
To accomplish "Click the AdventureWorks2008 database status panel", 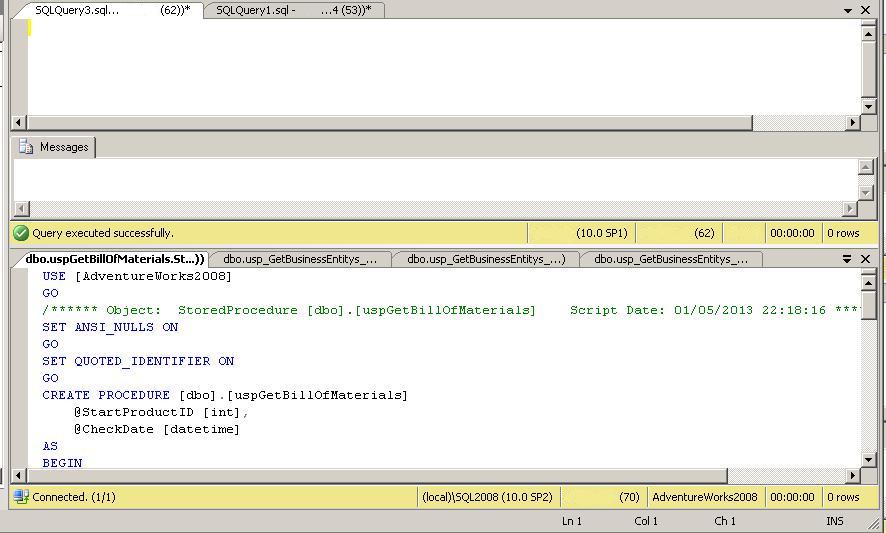I will [705, 497].
